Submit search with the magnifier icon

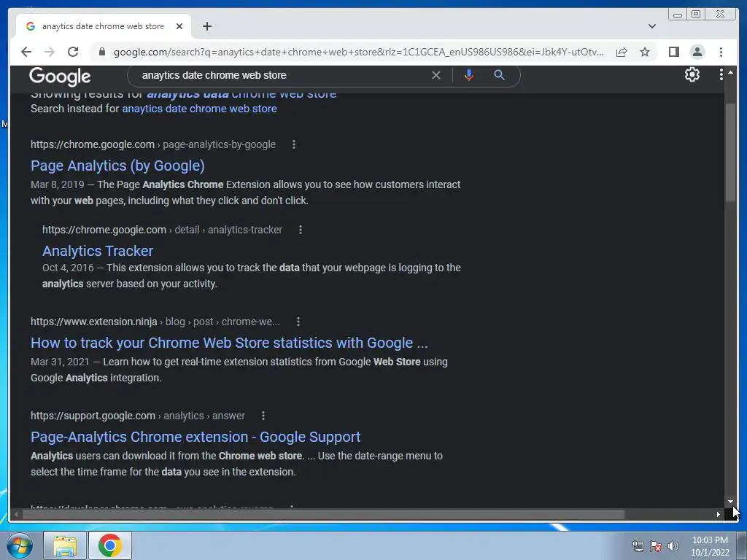[x=499, y=75]
